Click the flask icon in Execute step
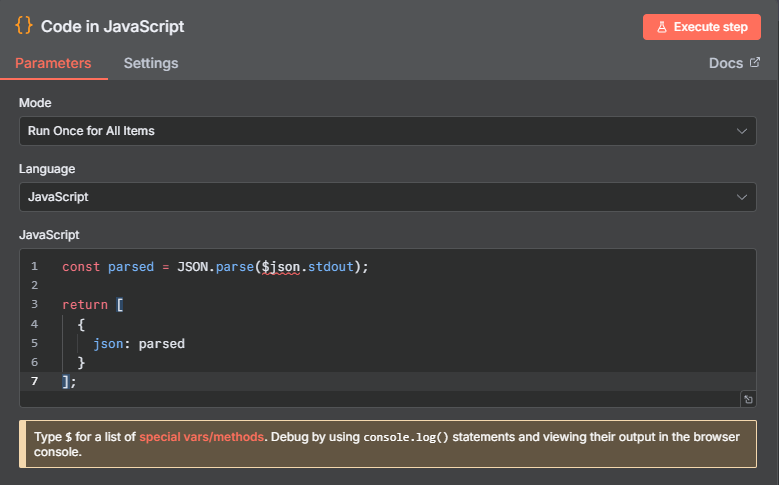This screenshot has height=485, width=779. (x=661, y=27)
